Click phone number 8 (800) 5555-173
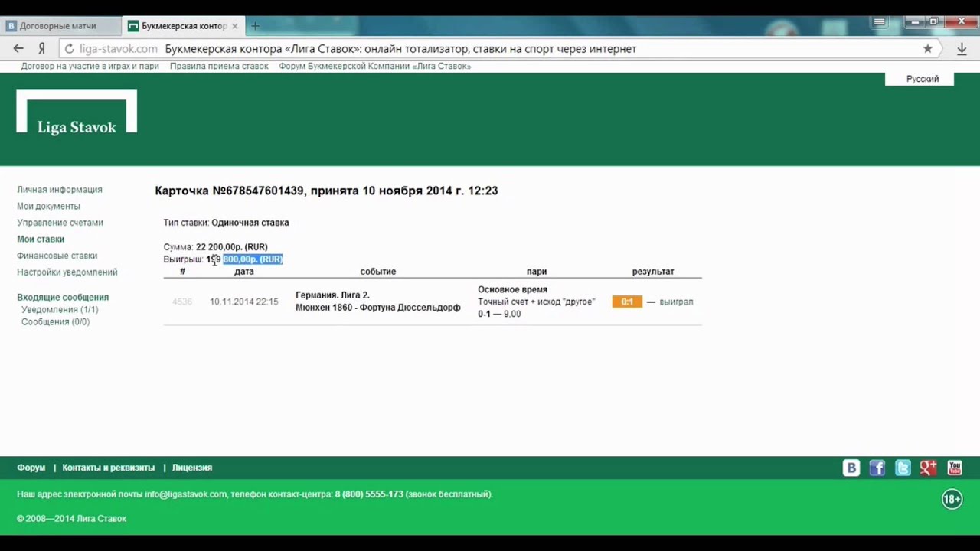 369,494
